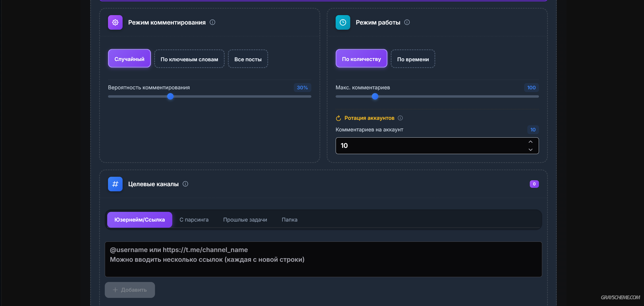Click info icon beside Целевые каналы
The height and width of the screenshot is (306, 644).
tap(185, 184)
